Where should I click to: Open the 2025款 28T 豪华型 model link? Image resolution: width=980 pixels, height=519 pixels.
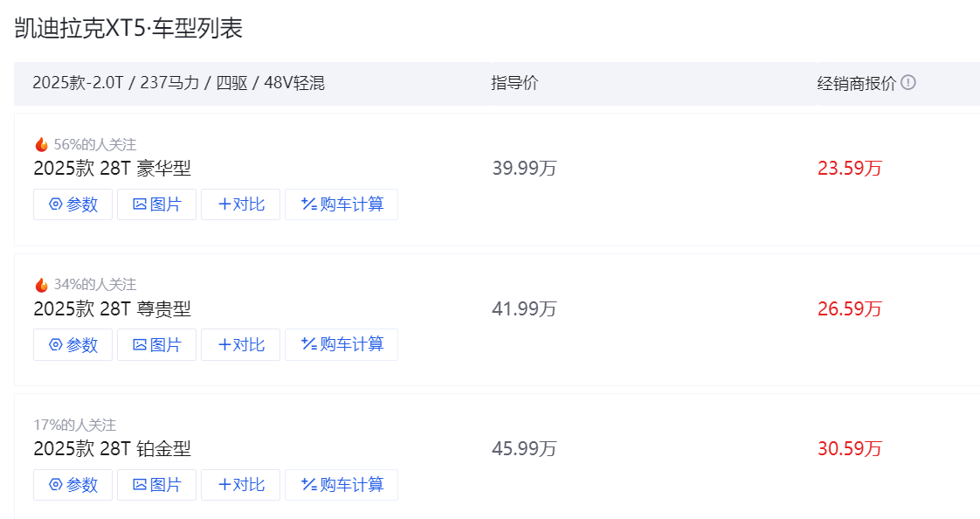(x=112, y=169)
